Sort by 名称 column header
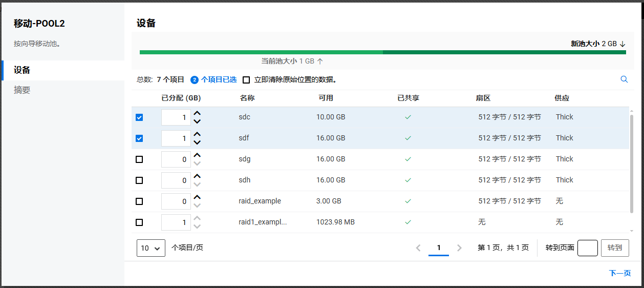This screenshot has width=644, height=288. (x=247, y=98)
